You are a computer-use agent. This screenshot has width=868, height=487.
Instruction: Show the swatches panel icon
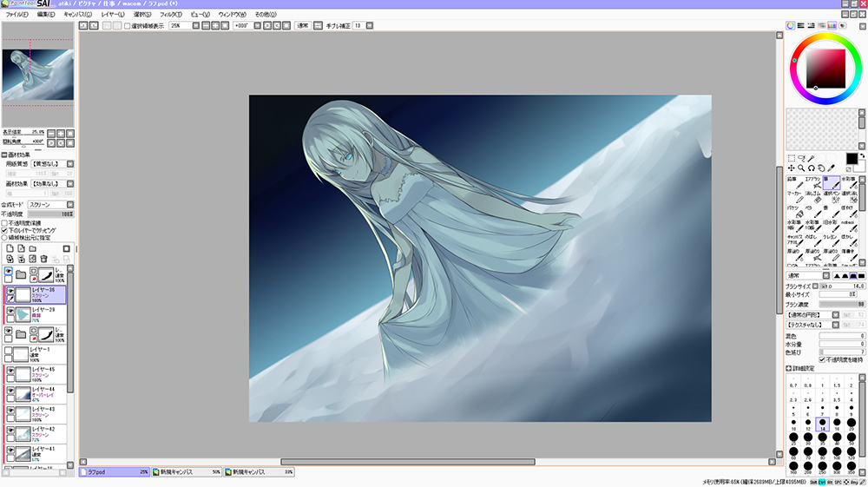coord(832,25)
